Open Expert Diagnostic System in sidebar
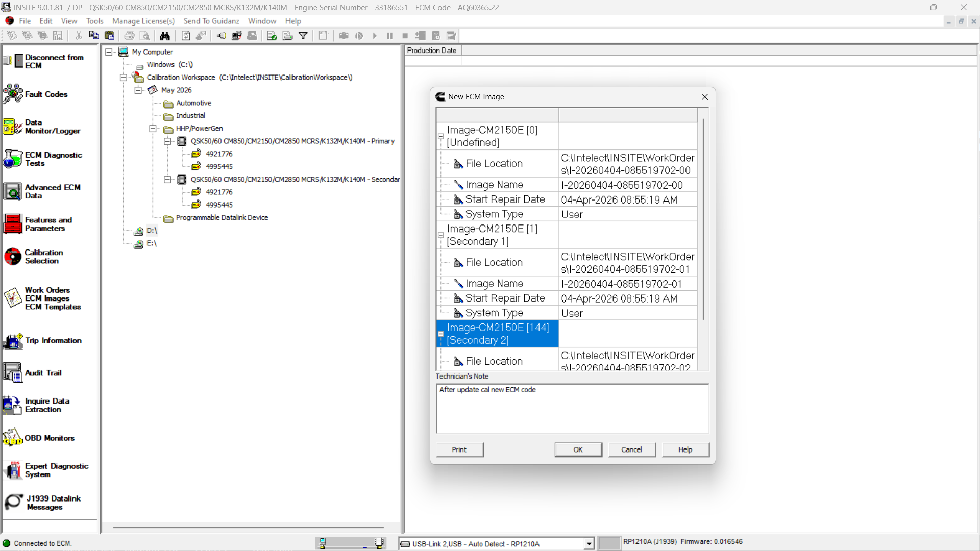The image size is (980, 551). 46,470
